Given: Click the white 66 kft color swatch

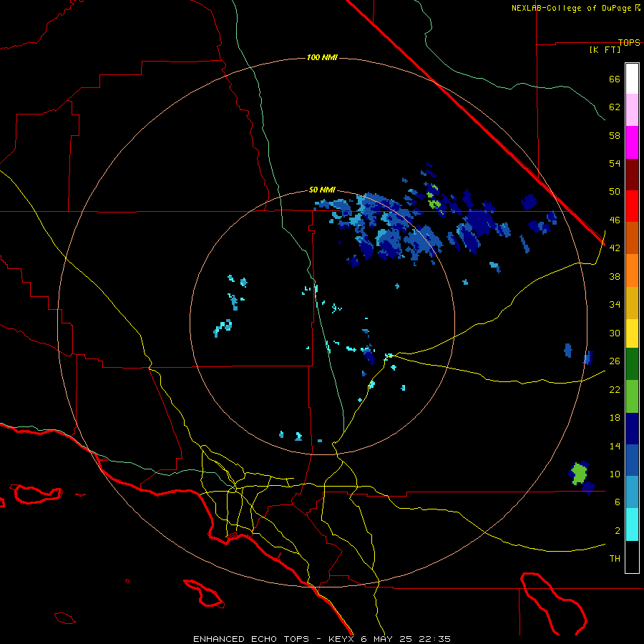Looking at the screenshot, I should pyautogui.click(x=632, y=79).
